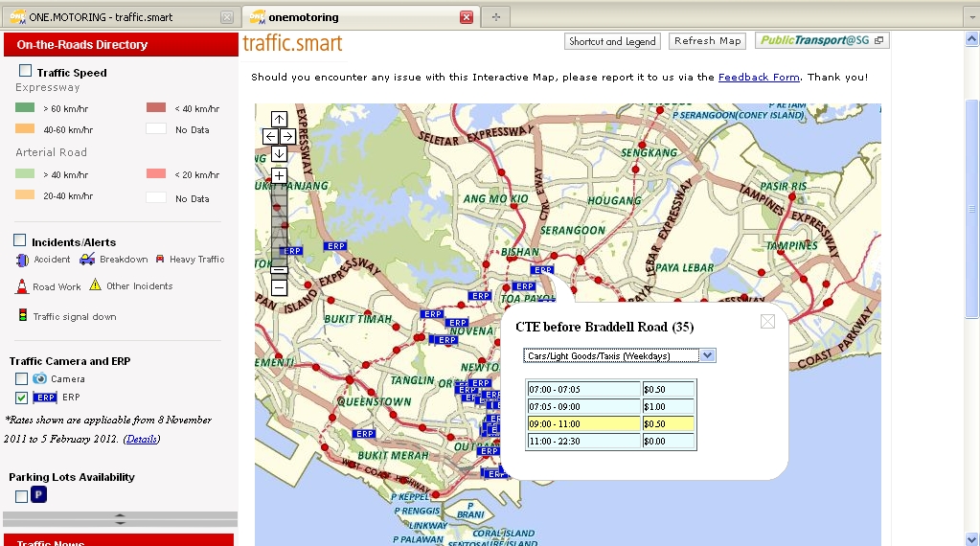Click the Camera icon in the sidebar

coord(39,378)
